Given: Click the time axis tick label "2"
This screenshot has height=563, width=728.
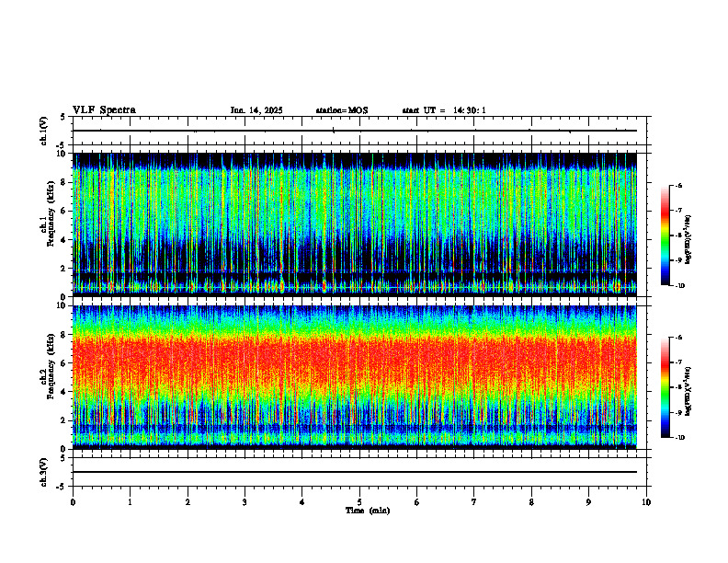Looking at the screenshot, I should [188, 502].
